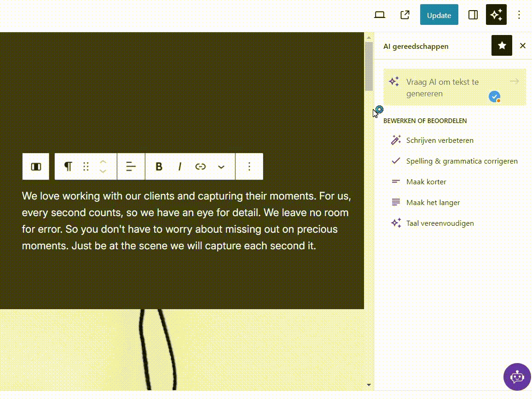Click scrollbar up arrow
The width and height of the screenshot is (532, 399).
click(369, 38)
